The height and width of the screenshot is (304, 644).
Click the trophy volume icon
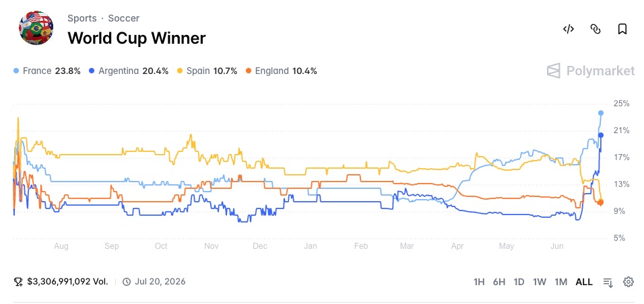tap(18, 281)
